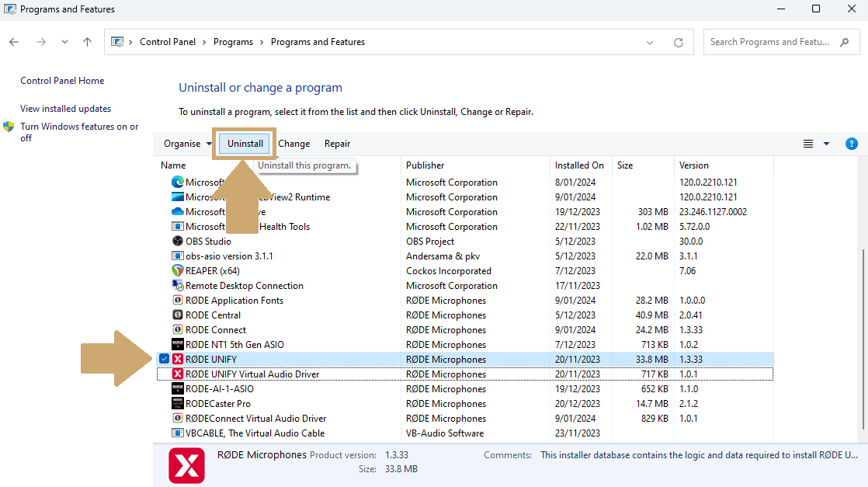868x487 pixels.
Task: Click the REAPER (x64) icon
Action: pos(177,271)
